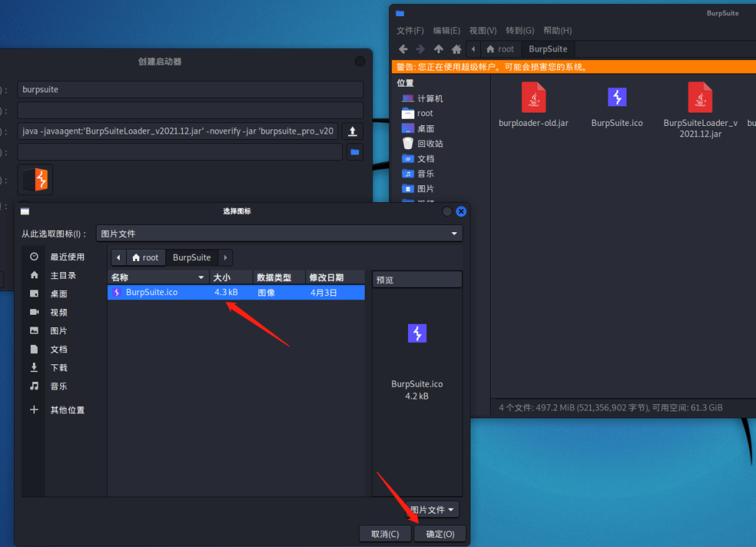Select 主目录 in the icon chooser sidebar

tap(63, 275)
